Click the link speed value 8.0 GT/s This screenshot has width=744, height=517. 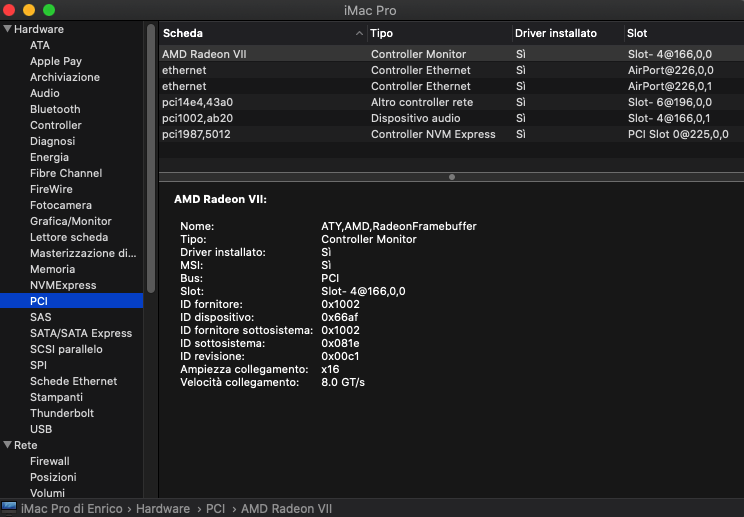click(343, 382)
